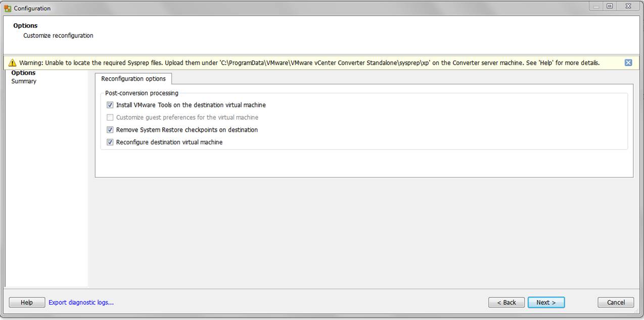
Task: Open the Help button
Action: (x=27, y=302)
